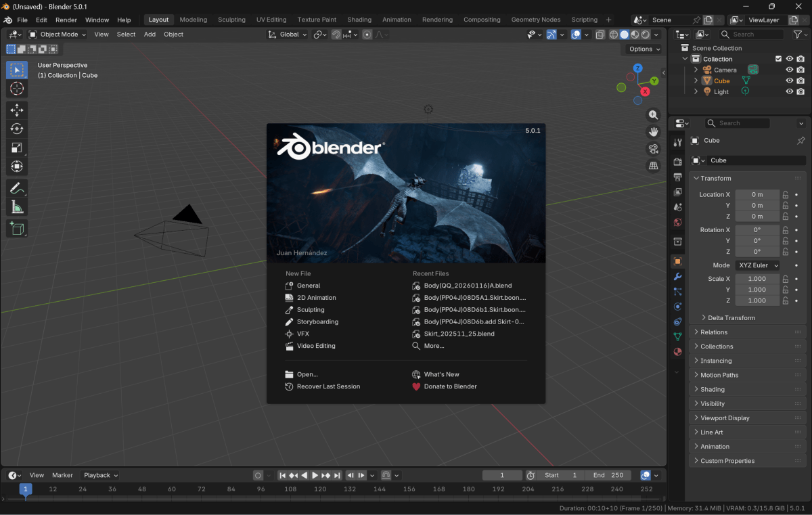
Task: Open the Object Mode dropdown
Action: click(x=58, y=35)
